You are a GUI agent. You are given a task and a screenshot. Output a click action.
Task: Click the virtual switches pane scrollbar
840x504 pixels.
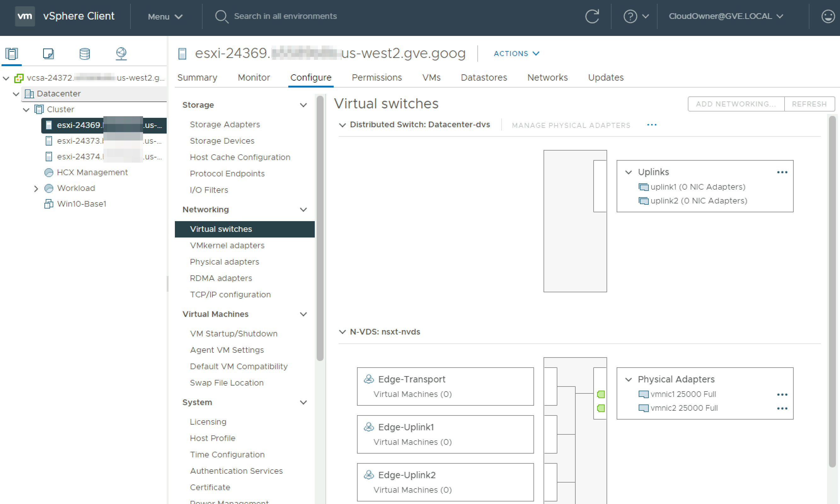click(x=832, y=292)
